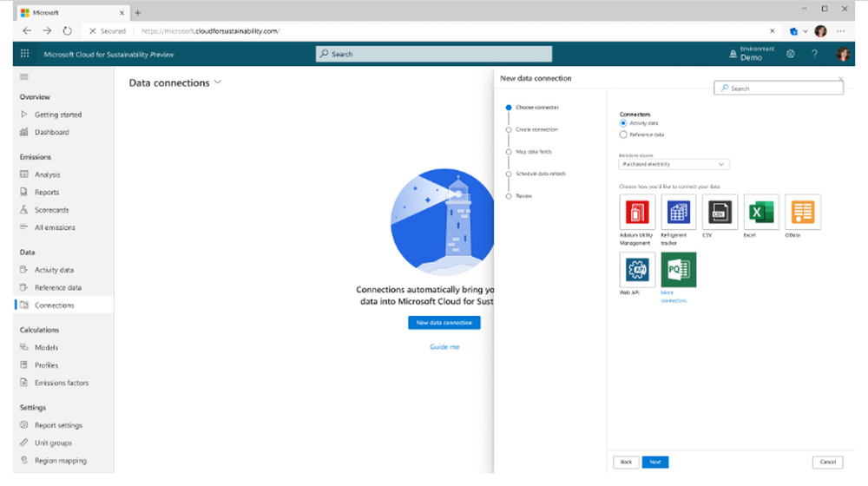Choose the Web API connector tile
Viewport: 868px width, 486px height.
pos(637,270)
